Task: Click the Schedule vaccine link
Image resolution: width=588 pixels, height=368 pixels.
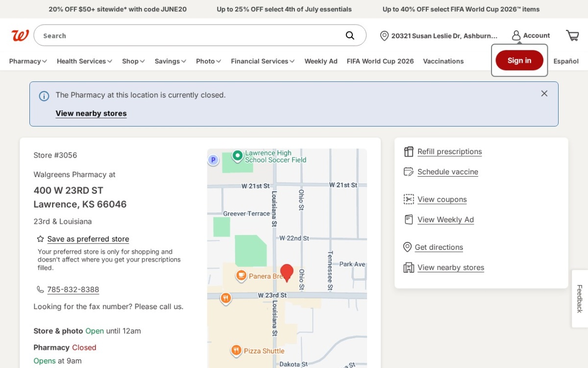Action: click(x=448, y=172)
